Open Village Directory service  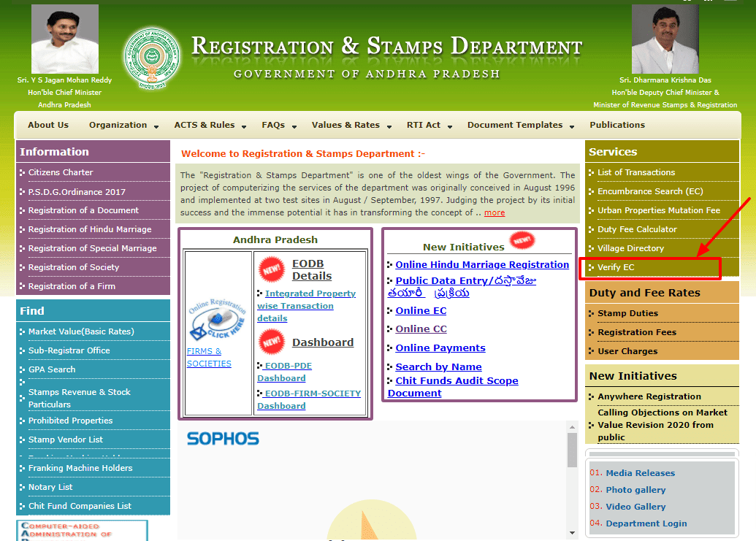point(630,248)
